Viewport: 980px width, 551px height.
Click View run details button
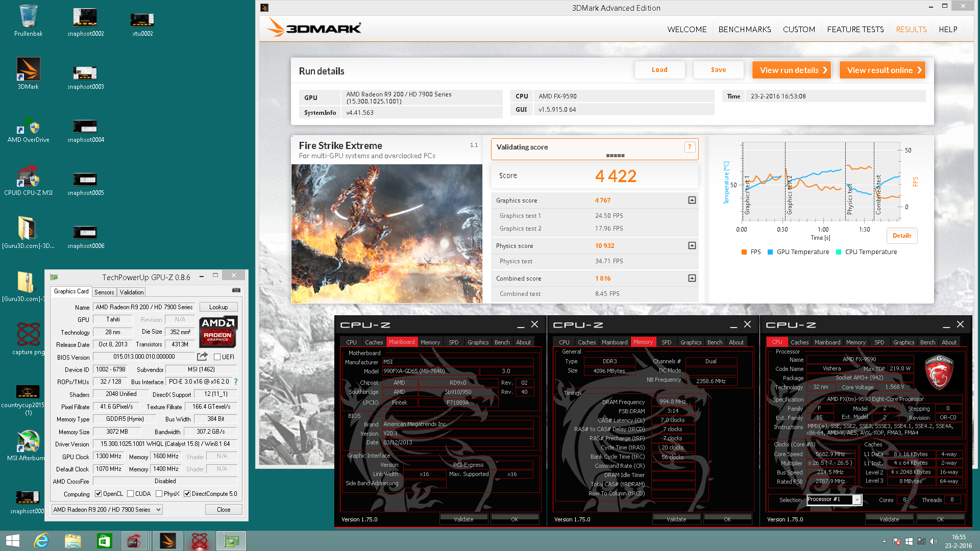(792, 70)
